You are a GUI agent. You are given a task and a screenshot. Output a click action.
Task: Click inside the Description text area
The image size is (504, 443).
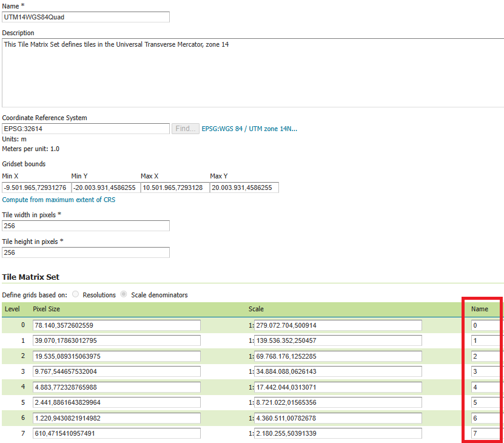pyautogui.click(x=252, y=73)
